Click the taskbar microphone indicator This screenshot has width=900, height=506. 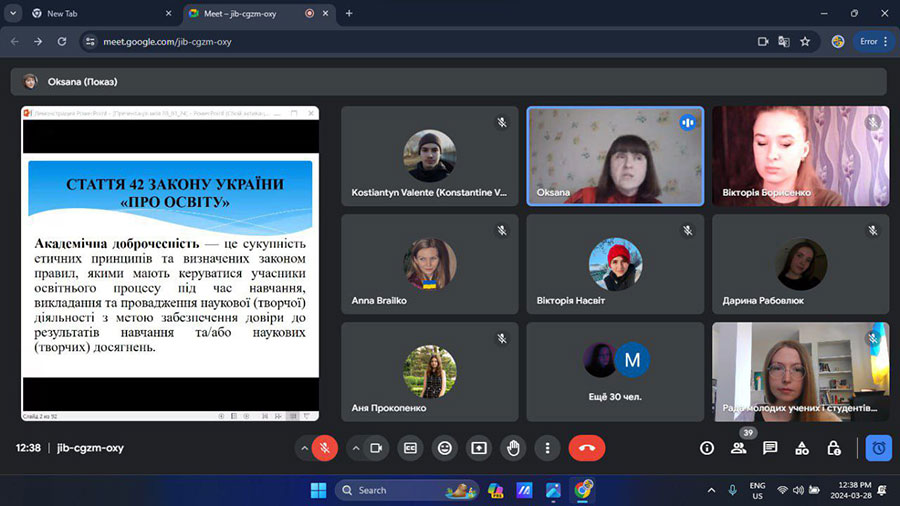732,491
